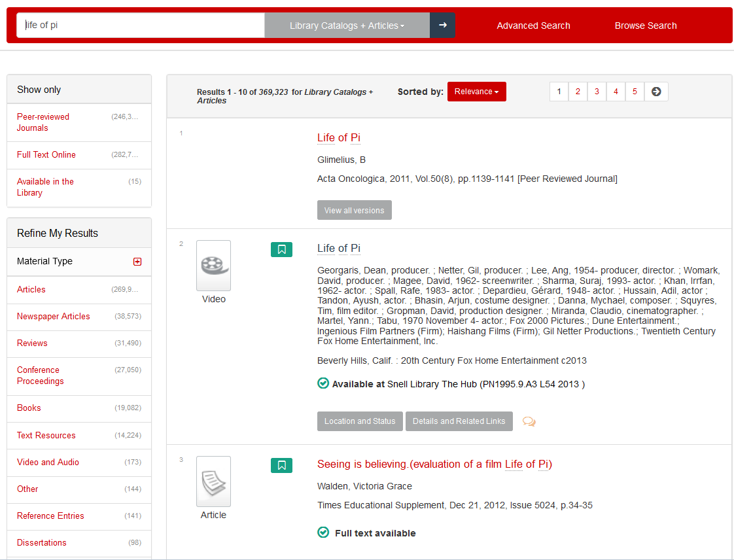Click author 'Walden, Victoria Grace' text
This screenshot has width=734, height=560.
364,486
